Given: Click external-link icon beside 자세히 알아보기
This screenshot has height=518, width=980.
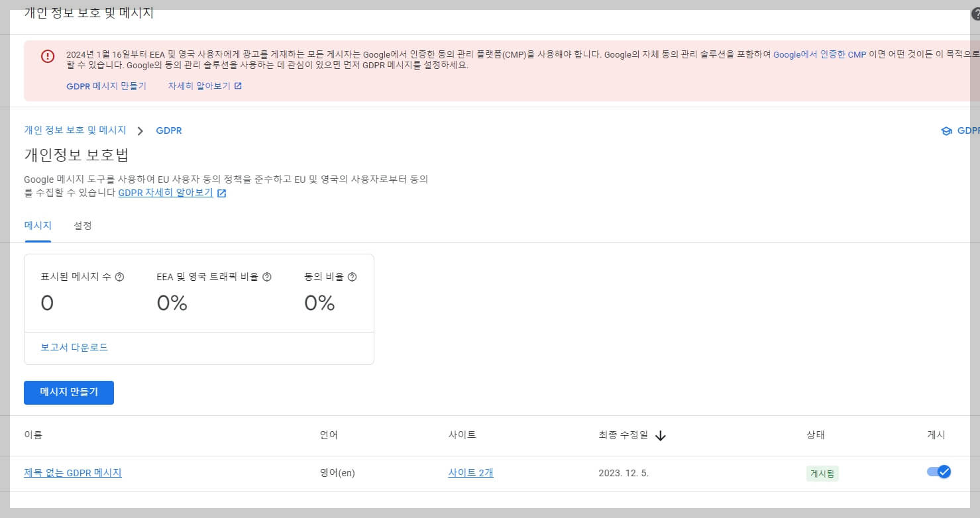Looking at the screenshot, I should click(x=239, y=85).
